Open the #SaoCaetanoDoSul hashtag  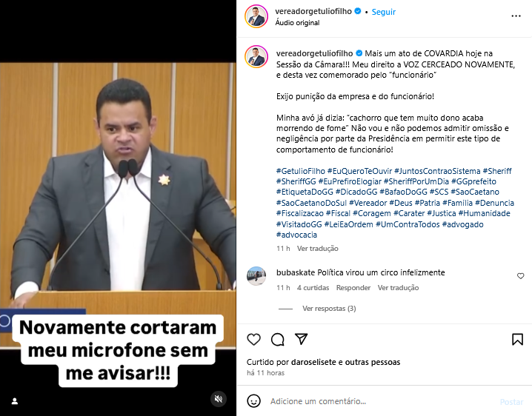311,203
